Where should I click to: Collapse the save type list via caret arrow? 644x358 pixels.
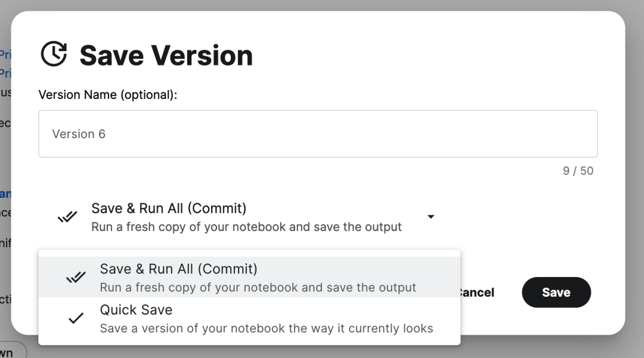[x=431, y=216]
